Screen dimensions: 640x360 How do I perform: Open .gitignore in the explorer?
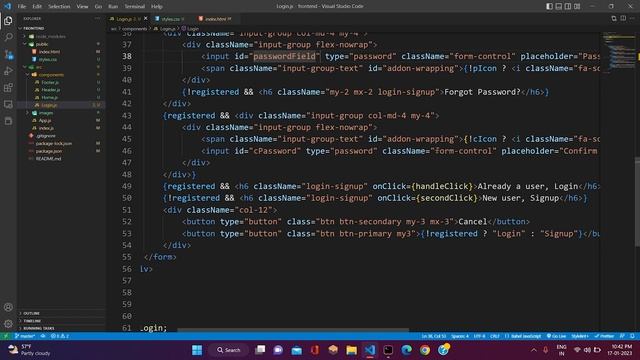pyautogui.click(x=46, y=136)
